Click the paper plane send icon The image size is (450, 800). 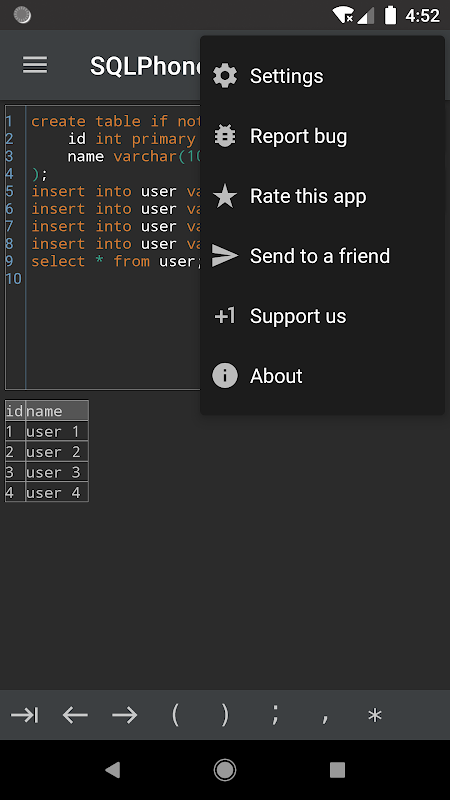click(225, 256)
